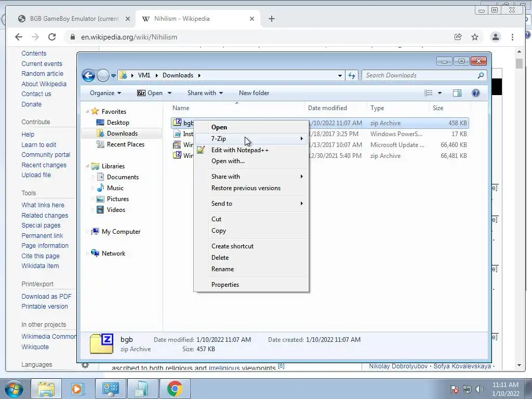Open the Cite this page link

41,256
